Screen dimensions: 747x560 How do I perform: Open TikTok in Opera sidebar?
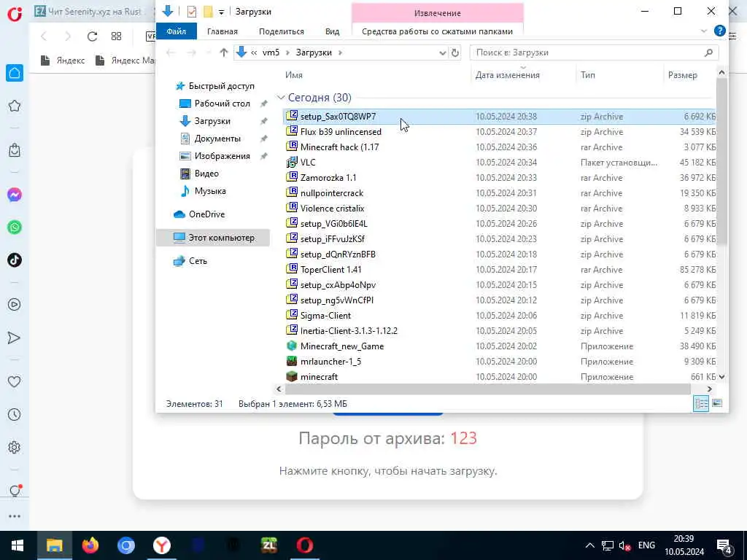tap(15, 260)
